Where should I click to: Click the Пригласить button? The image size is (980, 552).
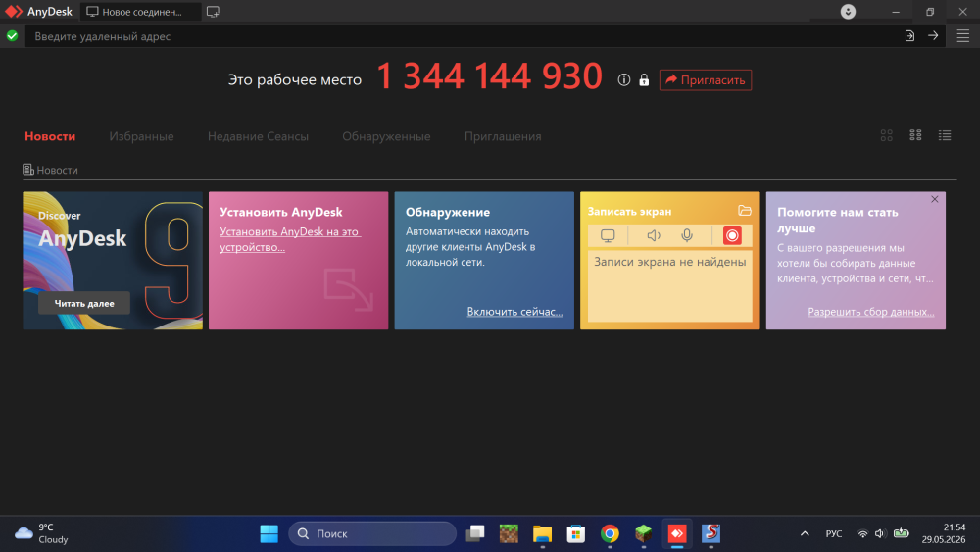coord(705,80)
